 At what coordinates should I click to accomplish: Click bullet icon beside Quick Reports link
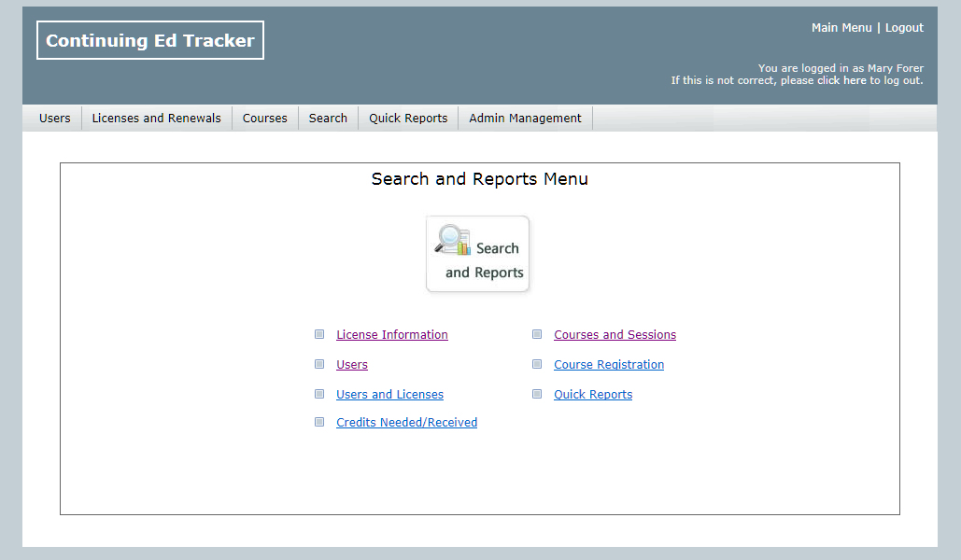pyautogui.click(x=537, y=394)
